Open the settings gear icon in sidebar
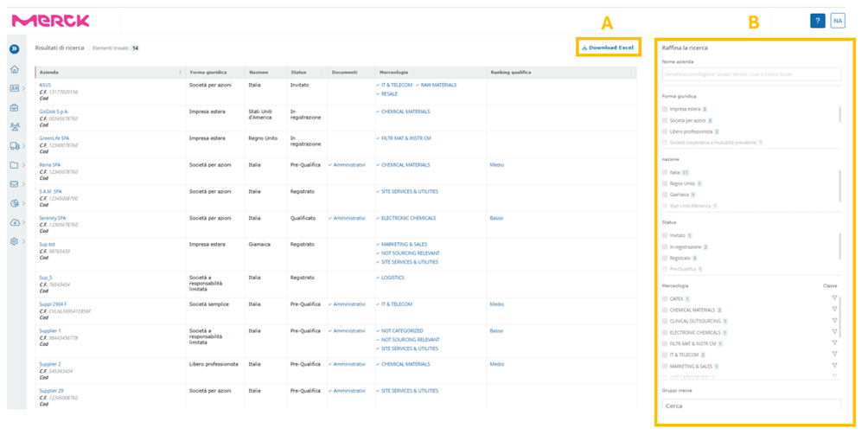The width and height of the screenshot is (868, 435). click(15, 241)
